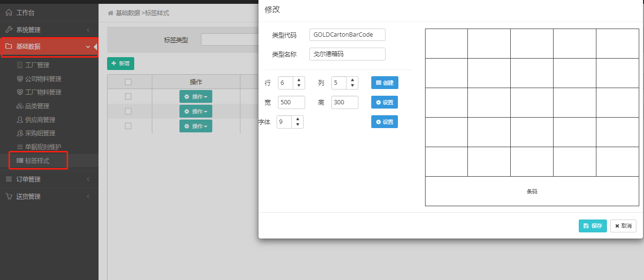Click the user icon beside 采购组管理
644x280 pixels.
click(20, 133)
